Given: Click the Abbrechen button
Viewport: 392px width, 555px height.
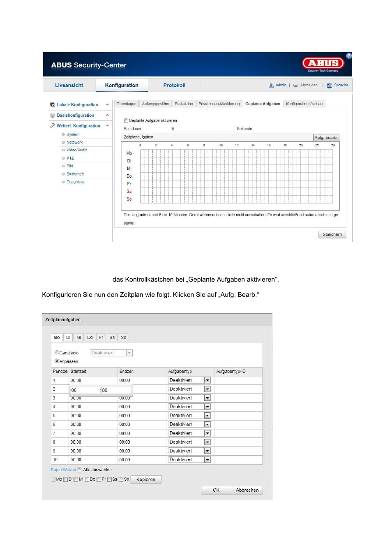Looking at the screenshot, I should click(x=247, y=490).
